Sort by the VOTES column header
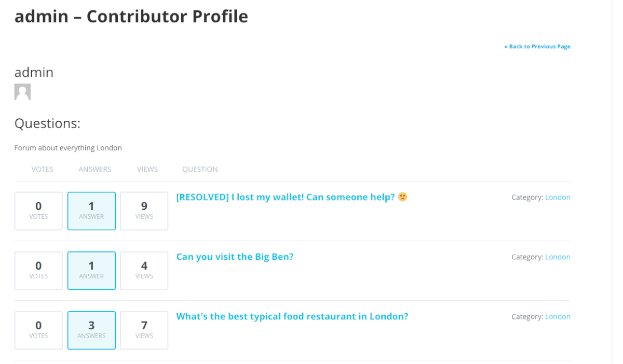Image resolution: width=623 pixels, height=364 pixels. click(x=42, y=170)
